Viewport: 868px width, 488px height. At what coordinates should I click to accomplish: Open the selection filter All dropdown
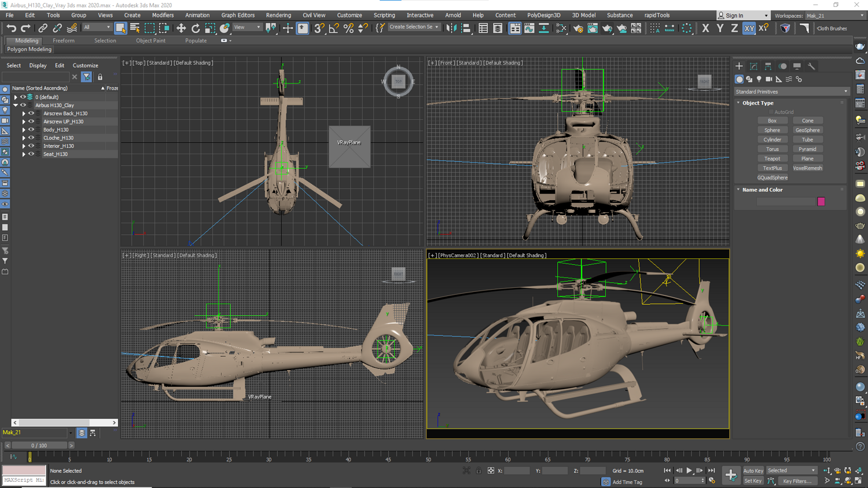click(97, 27)
